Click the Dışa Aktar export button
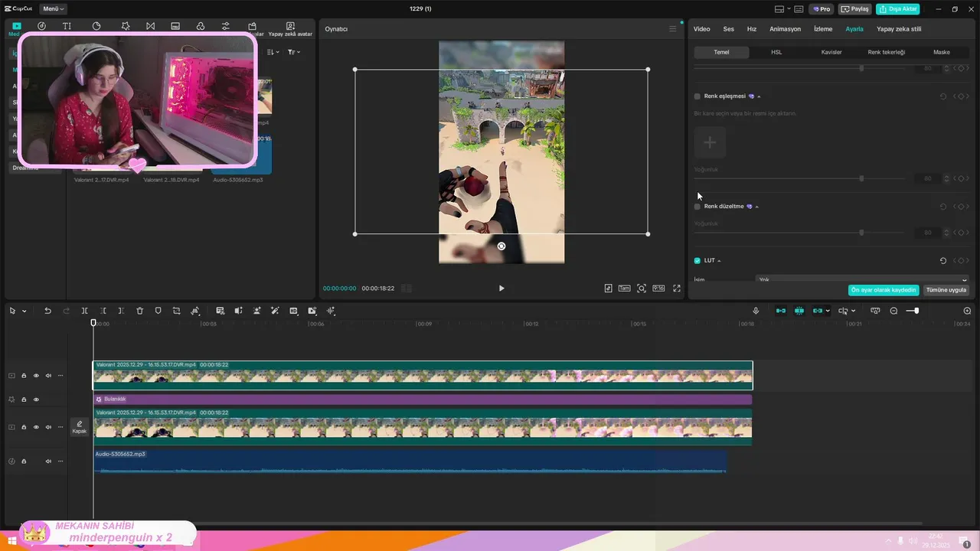This screenshot has width=980, height=551. [897, 9]
